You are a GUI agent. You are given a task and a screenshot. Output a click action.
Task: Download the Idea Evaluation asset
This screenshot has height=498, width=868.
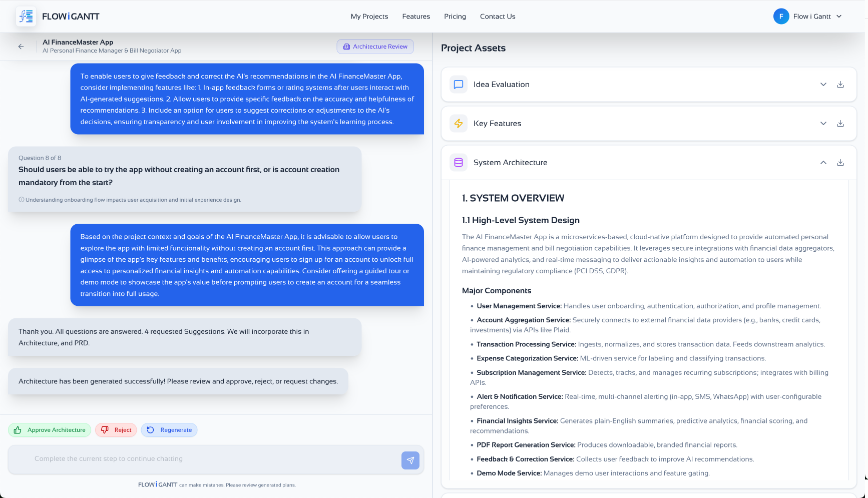(840, 85)
